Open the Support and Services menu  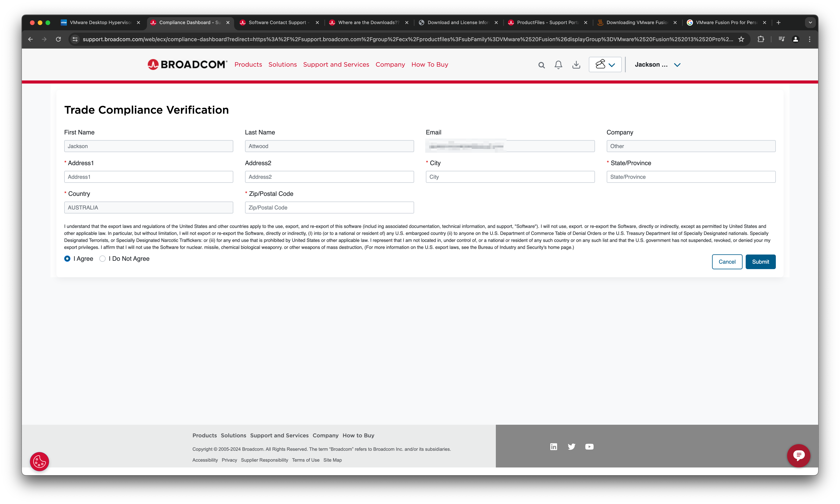336,65
